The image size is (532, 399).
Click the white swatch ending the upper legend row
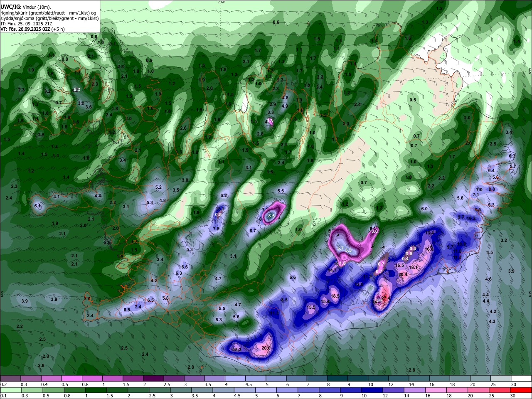pos(521,379)
